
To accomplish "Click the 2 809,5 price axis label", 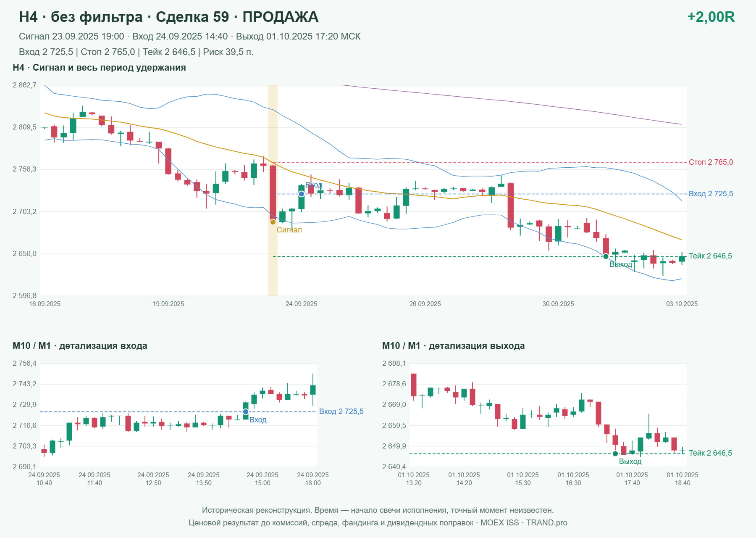I will coord(24,127).
